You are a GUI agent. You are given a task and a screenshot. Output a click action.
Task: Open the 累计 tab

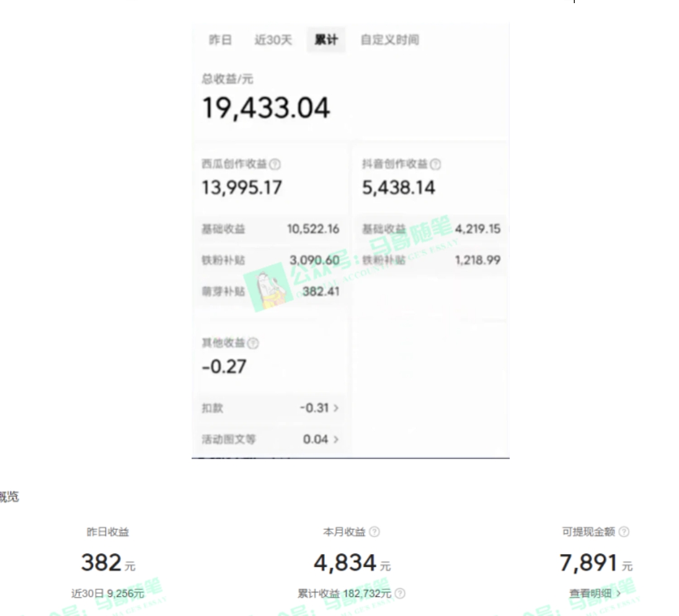[x=326, y=40]
